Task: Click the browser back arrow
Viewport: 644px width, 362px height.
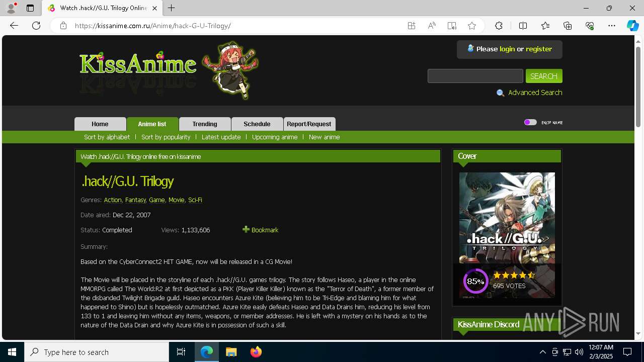Action: point(14,26)
